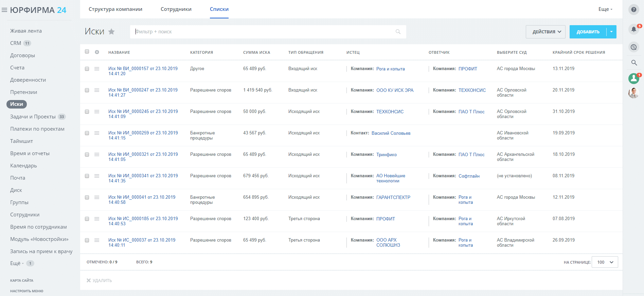Check the row Иск № ВИ_0000247

point(87,90)
